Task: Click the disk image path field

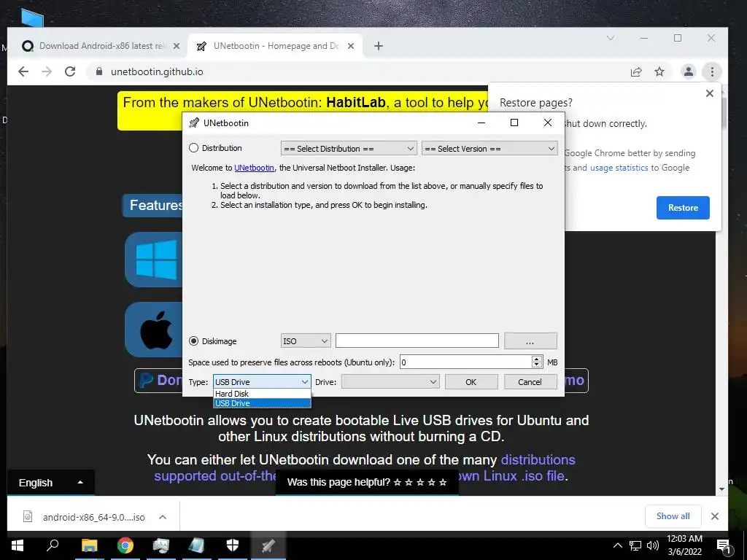Action: (x=417, y=341)
